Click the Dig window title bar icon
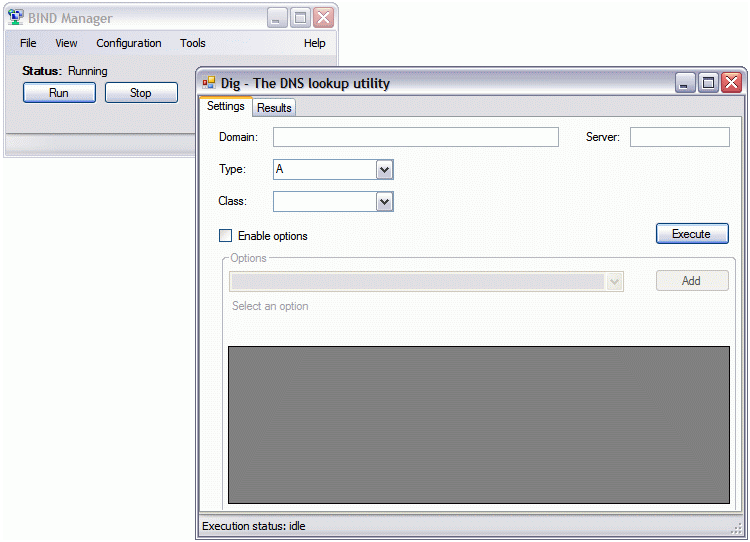The image size is (750, 542). tap(209, 83)
